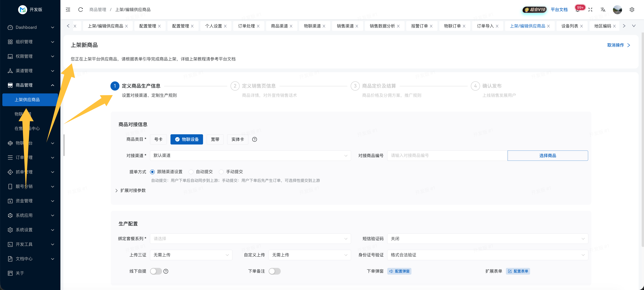Toggle the 线下自提 switch on
This screenshot has height=290, width=644.
coord(156,271)
